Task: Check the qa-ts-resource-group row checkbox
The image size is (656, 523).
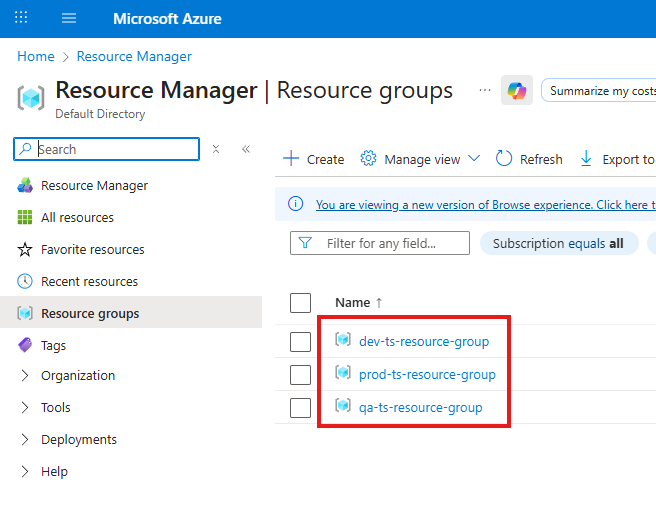Action: coord(300,408)
